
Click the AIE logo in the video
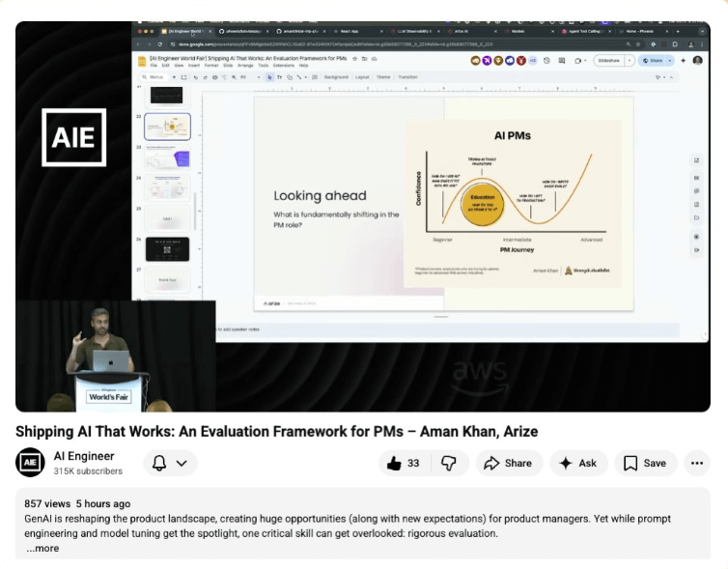pos(73,137)
